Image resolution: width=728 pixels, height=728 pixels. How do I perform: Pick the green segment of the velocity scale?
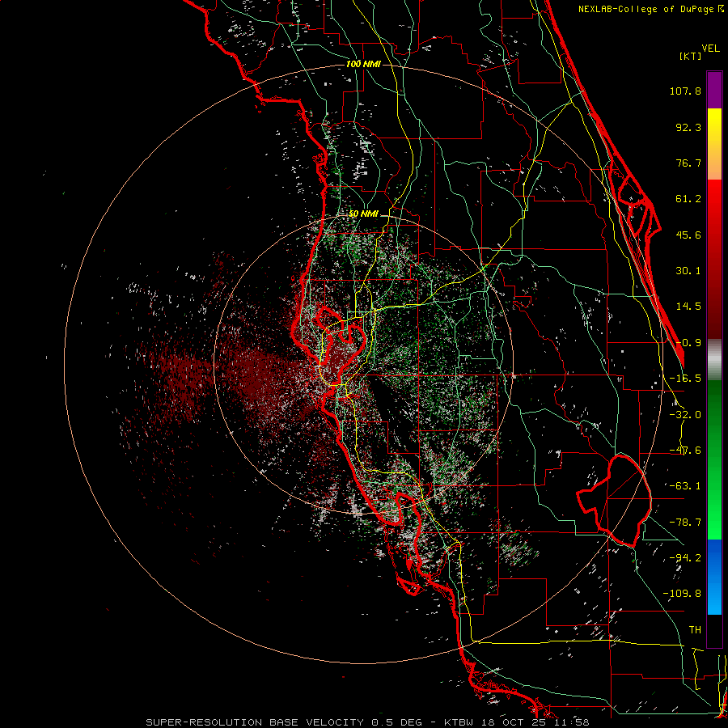714,459
